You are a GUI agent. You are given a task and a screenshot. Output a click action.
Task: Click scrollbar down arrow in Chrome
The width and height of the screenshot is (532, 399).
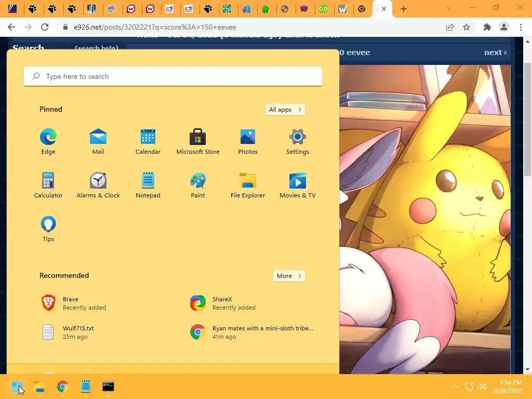527,369
